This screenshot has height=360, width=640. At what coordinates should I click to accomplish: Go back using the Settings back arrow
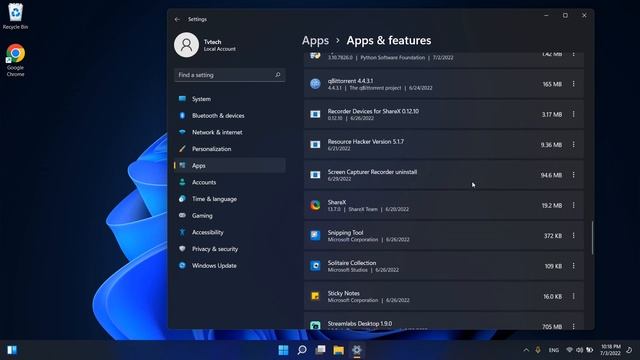click(x=177, y=19)
